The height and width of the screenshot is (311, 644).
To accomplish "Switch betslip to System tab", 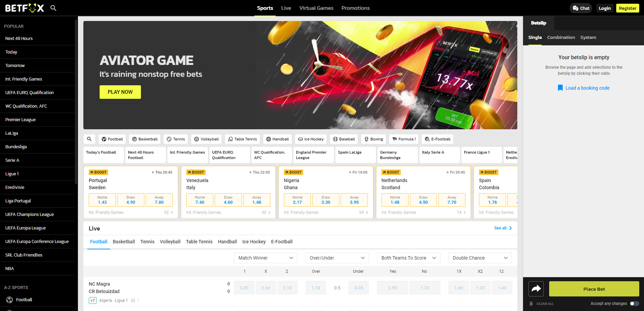I will [588, 38].
